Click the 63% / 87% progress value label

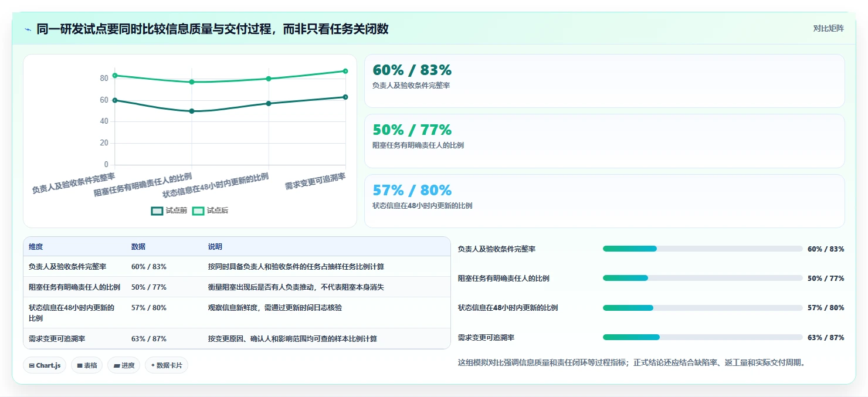826,338
